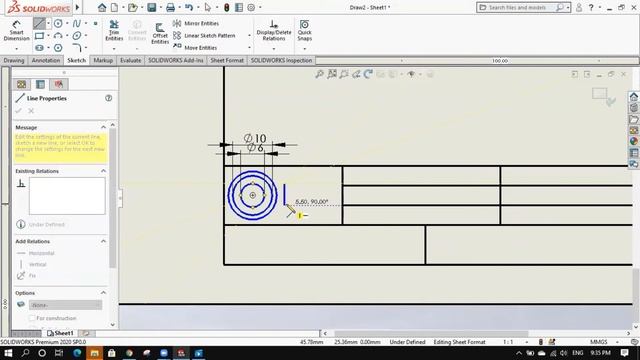Click Mirror Entities
The width and height of the screenshot is (640, 360).
[x=196, y=24]
